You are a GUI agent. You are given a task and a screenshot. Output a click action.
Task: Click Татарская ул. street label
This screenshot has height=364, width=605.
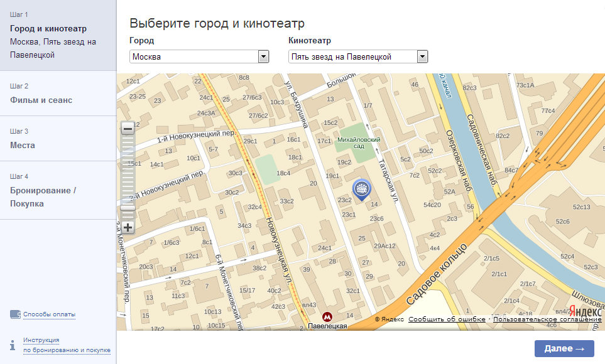pos(388,181)
